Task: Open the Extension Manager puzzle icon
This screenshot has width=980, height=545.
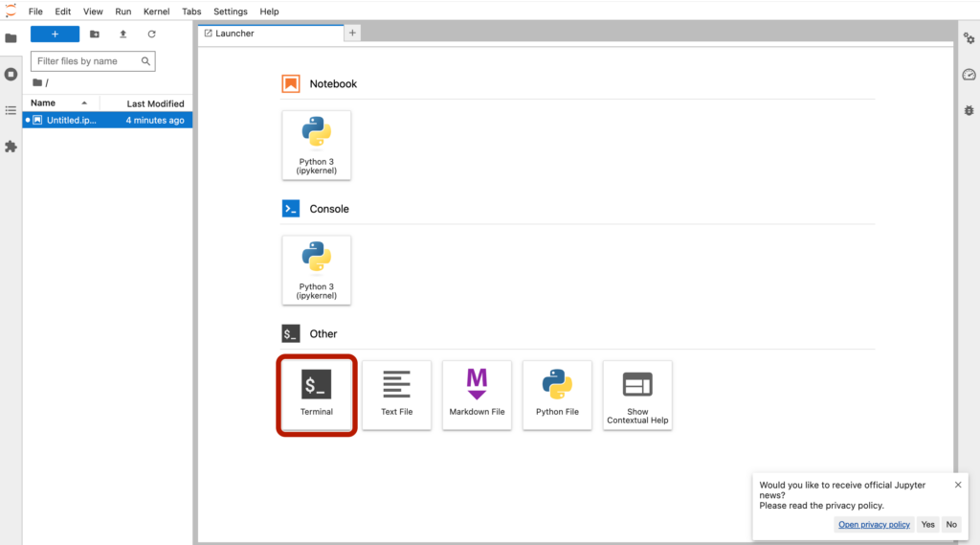Action: [11, 147]
